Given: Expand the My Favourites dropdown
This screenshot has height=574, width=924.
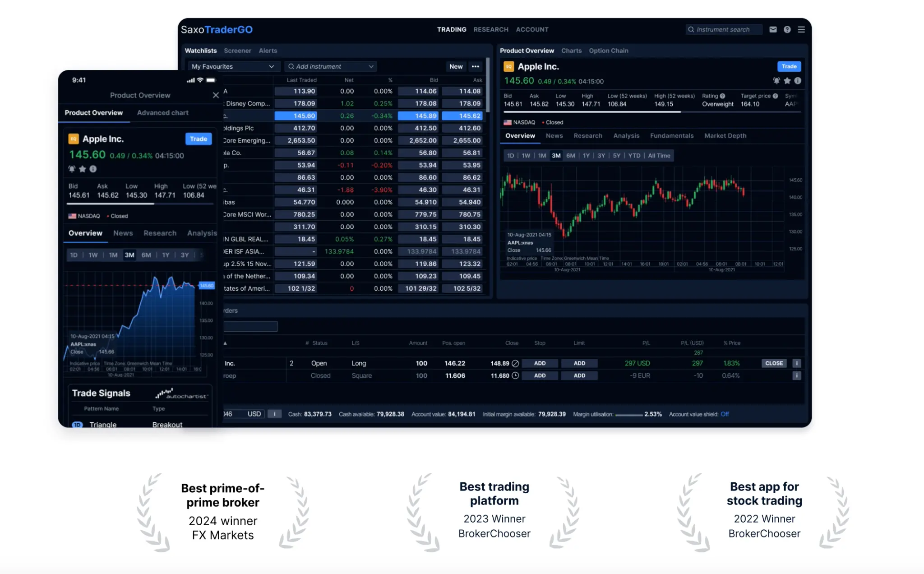Looking at the screenshot, I should (233, 66).
